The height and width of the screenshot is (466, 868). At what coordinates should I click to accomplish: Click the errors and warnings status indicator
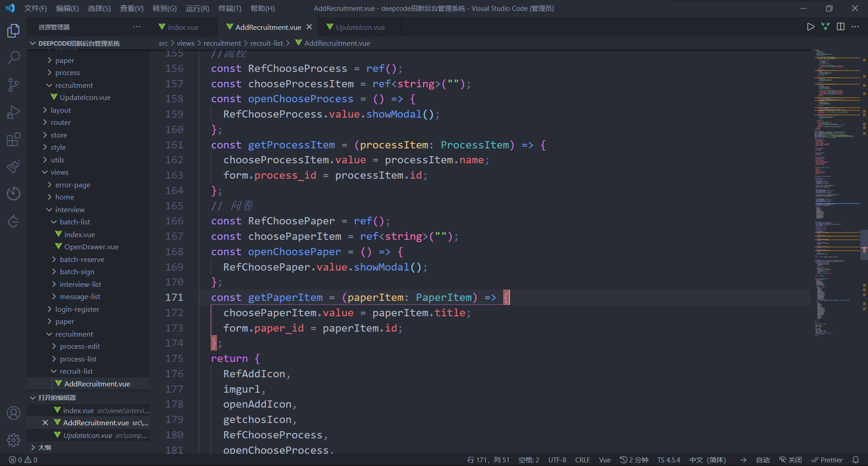tap(23, 460)
